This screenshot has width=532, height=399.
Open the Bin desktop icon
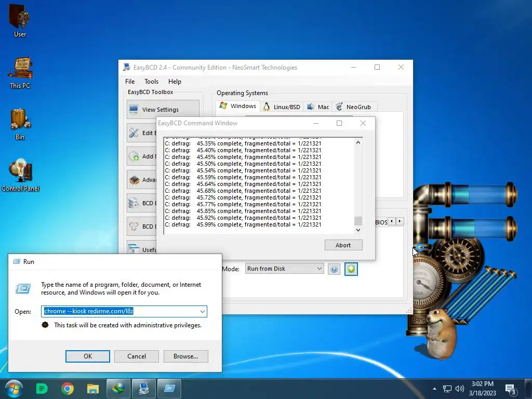pos(20,125)
